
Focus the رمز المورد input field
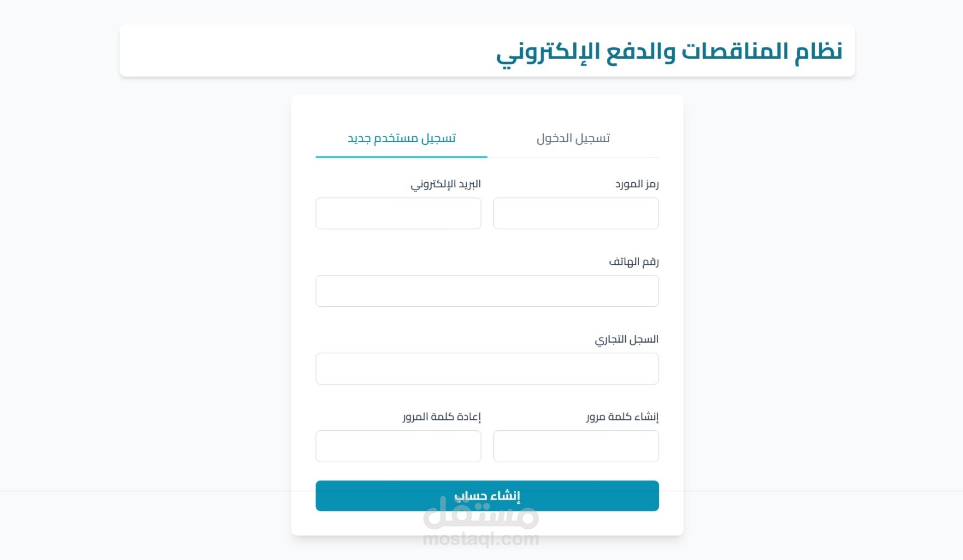(x=576, y=213)
